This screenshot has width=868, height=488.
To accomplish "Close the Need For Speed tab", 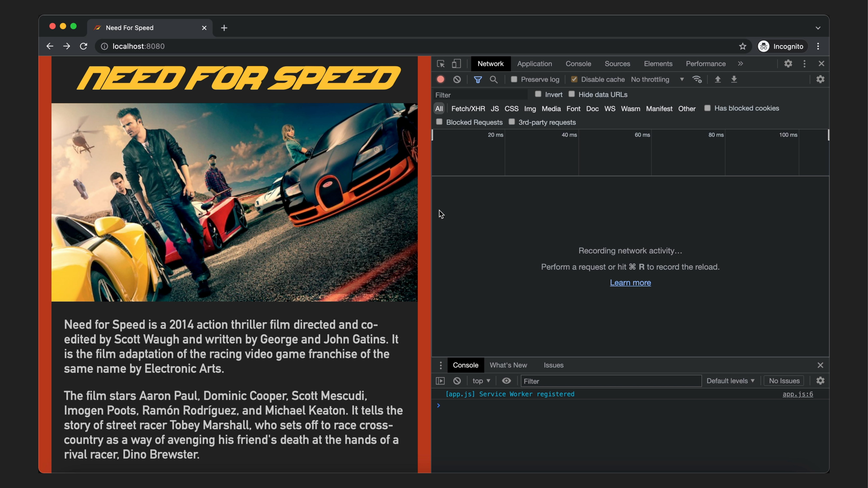I will [204, 28].
